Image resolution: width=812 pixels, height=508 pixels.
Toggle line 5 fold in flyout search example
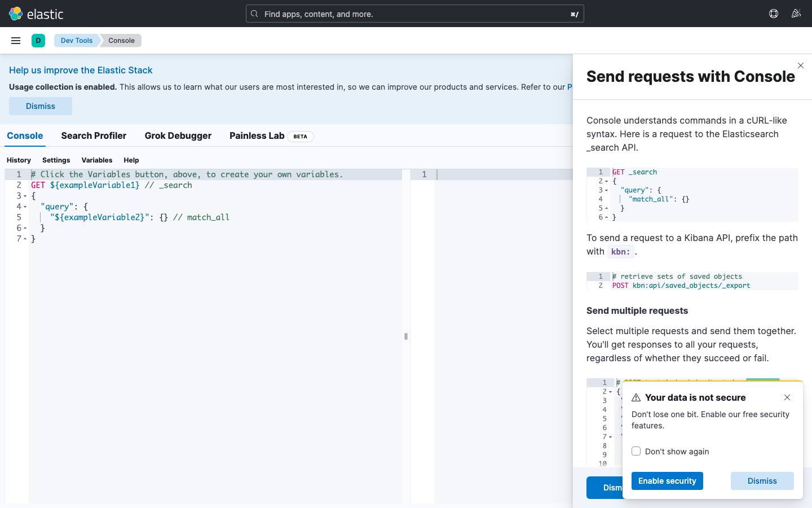(606, 209)
